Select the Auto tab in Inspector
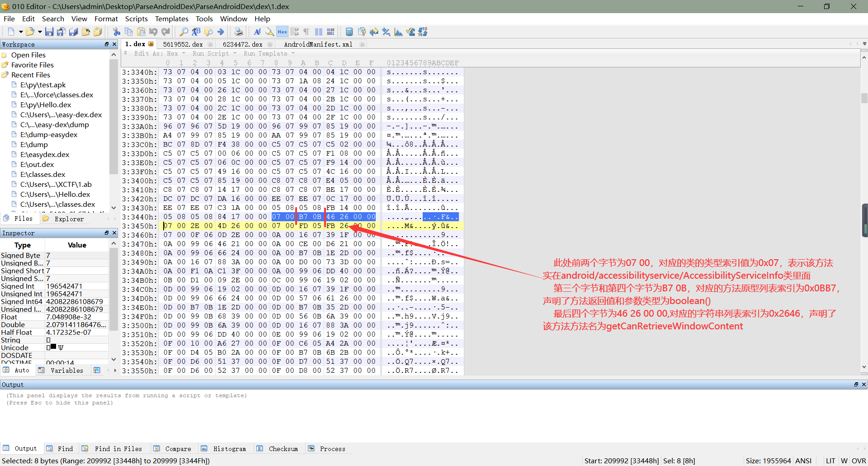This screenshot has width=868, height=466. pyautogui.click(x=17, y=371)
